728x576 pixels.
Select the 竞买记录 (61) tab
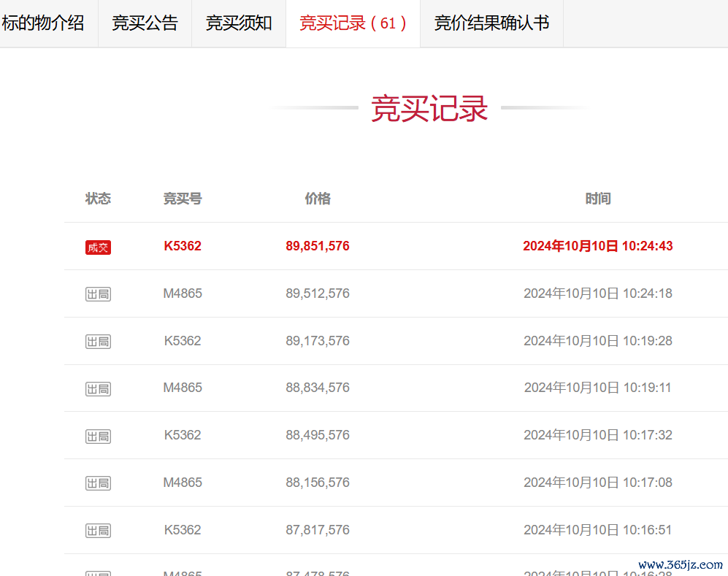click(x=353, y=23)
